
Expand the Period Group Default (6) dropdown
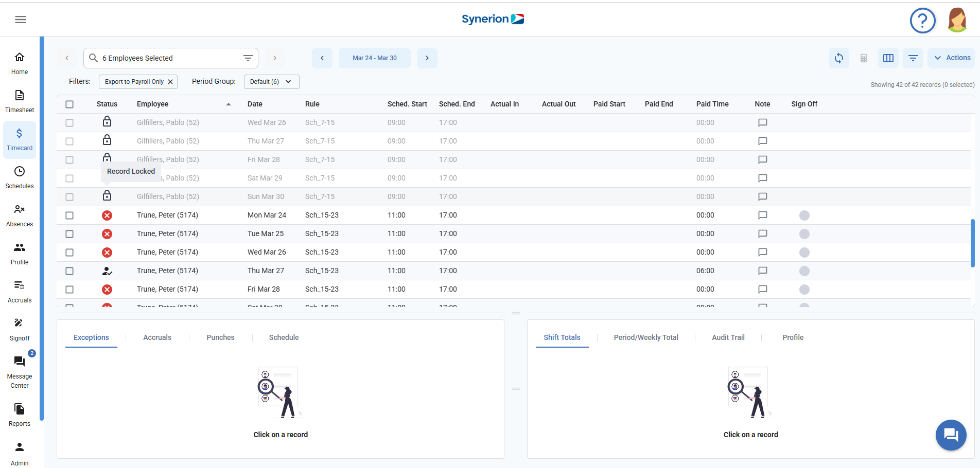coord(271,82)
